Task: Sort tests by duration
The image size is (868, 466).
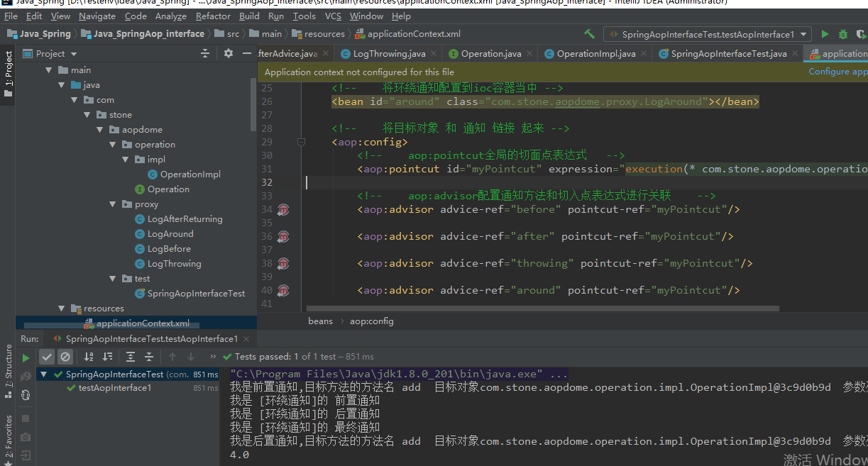Action: click(107, 357)
